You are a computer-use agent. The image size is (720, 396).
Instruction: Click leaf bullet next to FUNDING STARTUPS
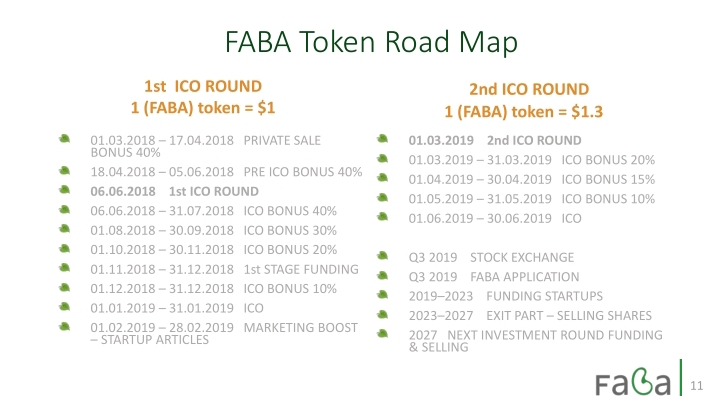click(x=382, y=295)
